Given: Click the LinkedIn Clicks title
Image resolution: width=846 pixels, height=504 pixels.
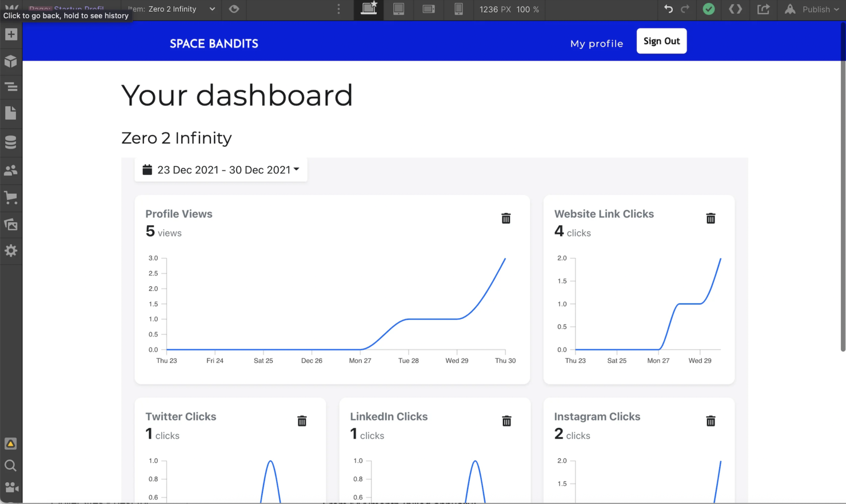Looking at the screenshot, I should (389, 417).
